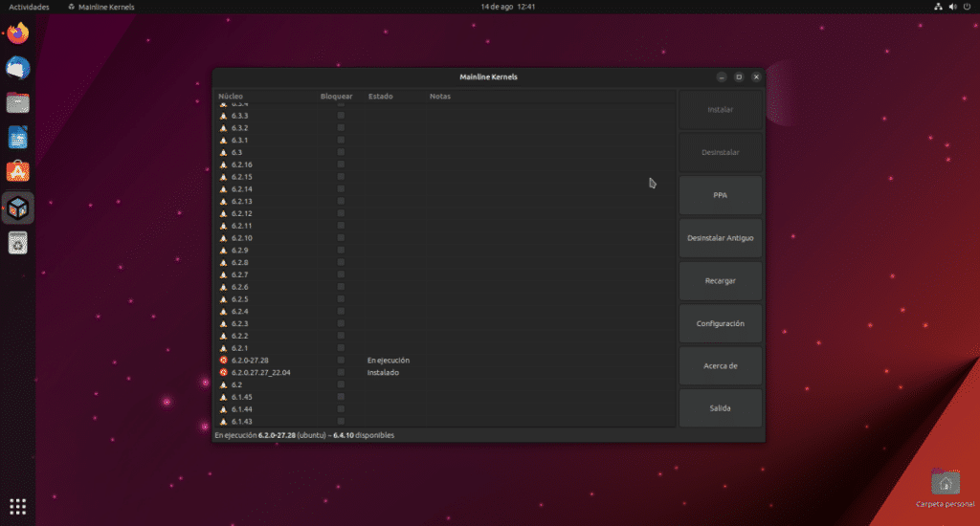Click the 'Instalado' status cell
Image resolution: width=980 pixels, height=526 pixels.
point(383,372)
